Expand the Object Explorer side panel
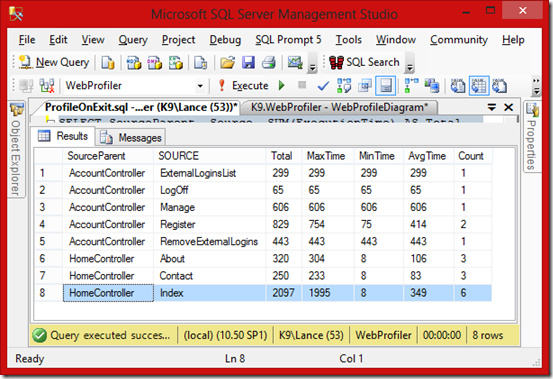This screenshot has height=379, width=553. (x=16, y=149)
